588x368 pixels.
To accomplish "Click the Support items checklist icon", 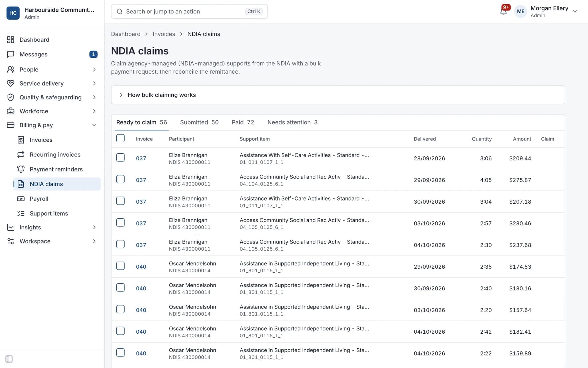I will (21, 213).
